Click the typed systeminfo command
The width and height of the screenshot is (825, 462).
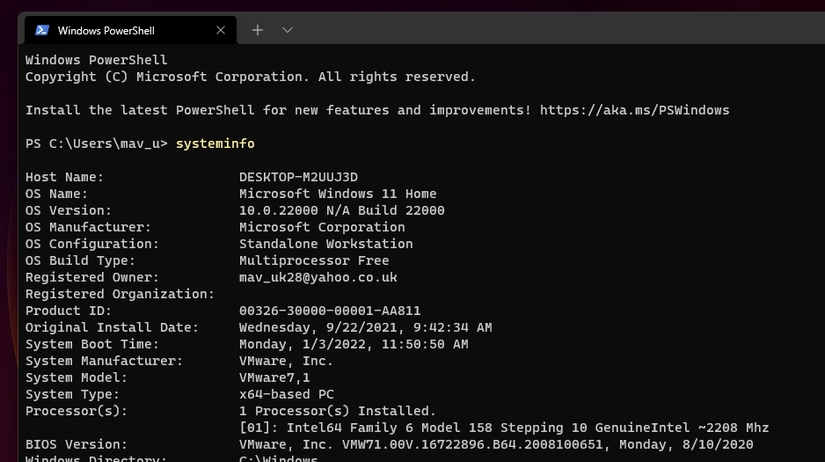[214, 144]
